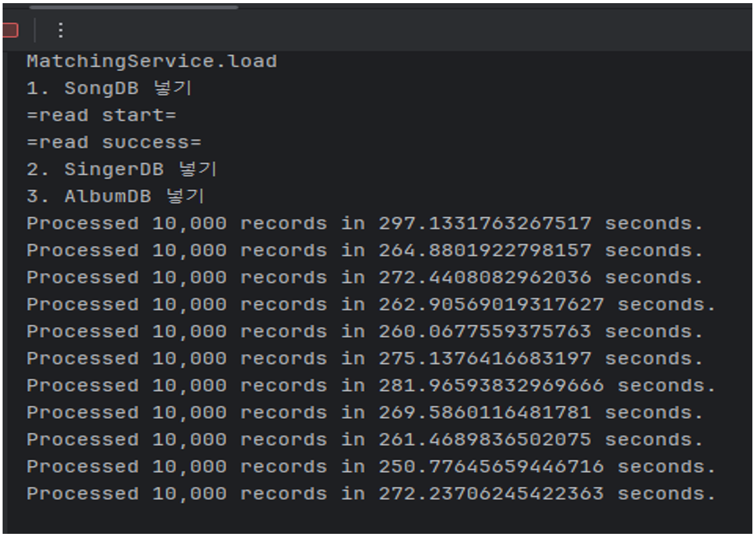Select the 260.0677559375763 seconds log line
The image size is (756, 538).
click(364, 332)
